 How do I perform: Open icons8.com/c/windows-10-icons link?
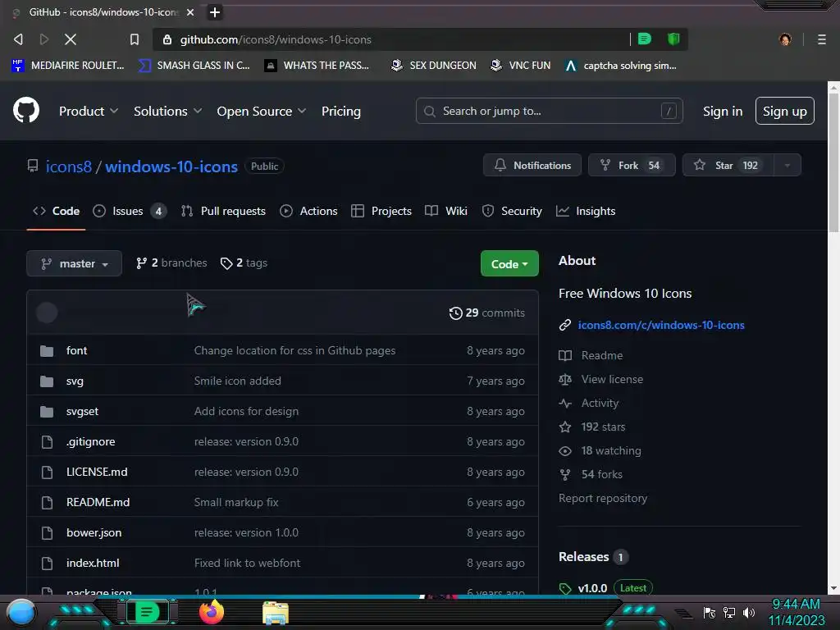[661, 325]
